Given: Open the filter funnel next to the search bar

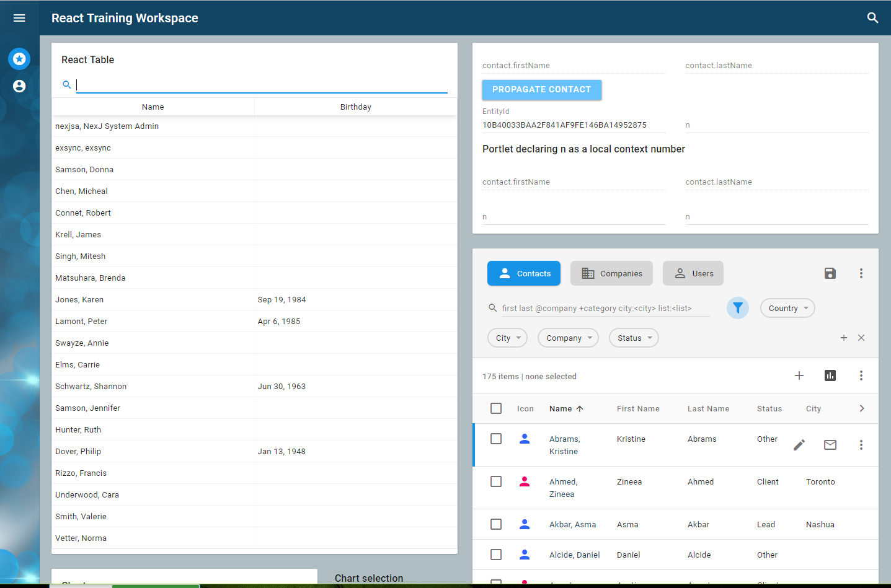Looking at the screenshot, I should 738,308.
